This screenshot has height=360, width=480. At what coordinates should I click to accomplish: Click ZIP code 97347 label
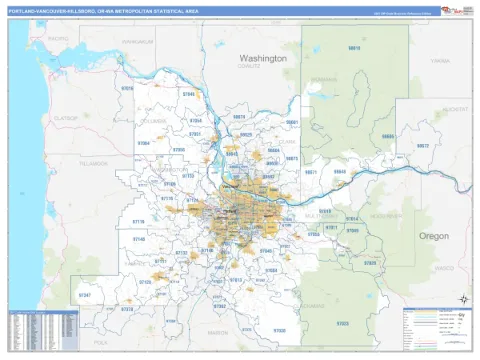[85, 295]
